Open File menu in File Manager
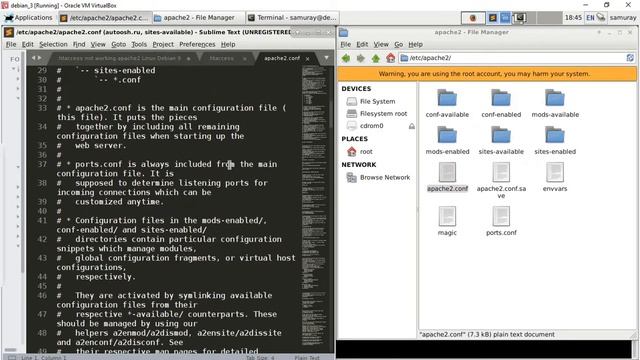This screenshot has height=360, width=640. click(x=345, y=44)
